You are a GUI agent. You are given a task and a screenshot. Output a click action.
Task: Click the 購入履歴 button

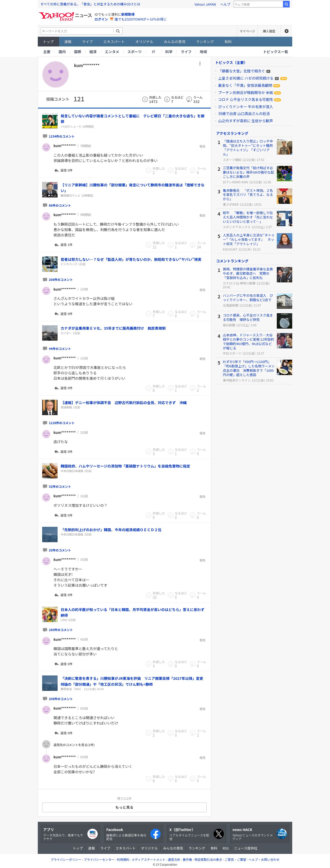coord(269,31)
